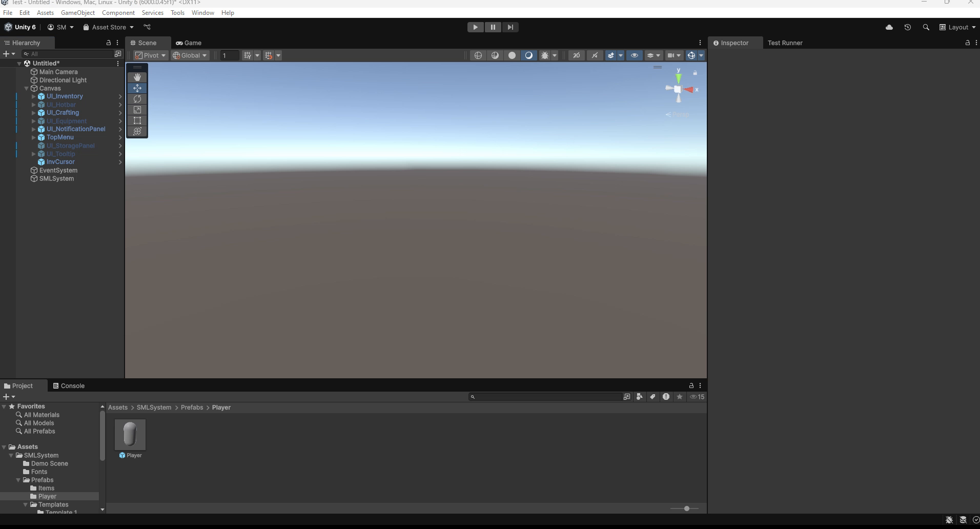This screenshot has width=980, height=529.
Task: Click Assets in the breadcrumb path
Action: (117, 408)
